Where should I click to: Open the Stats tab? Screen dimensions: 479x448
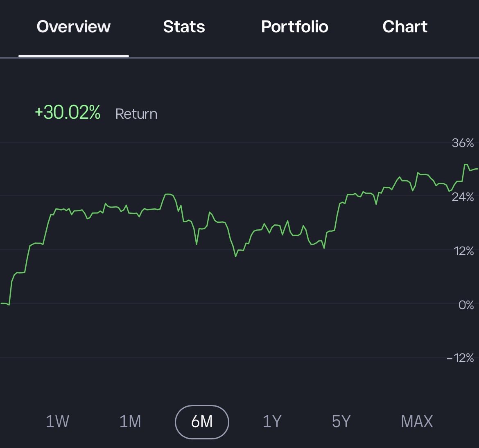coord(184,27)
